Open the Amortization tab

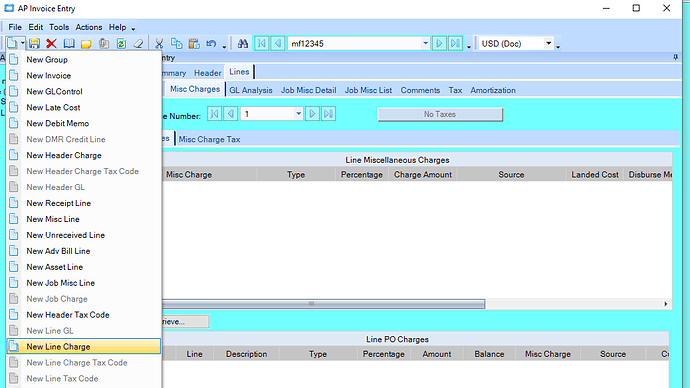493,90
